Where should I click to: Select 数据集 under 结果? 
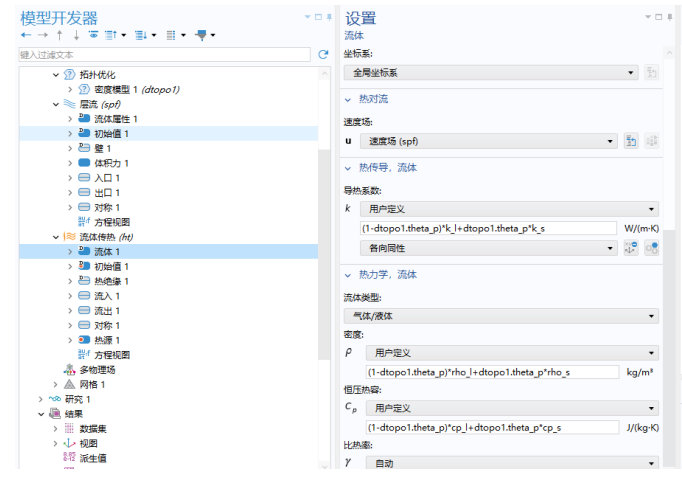[x=93, y=428]
